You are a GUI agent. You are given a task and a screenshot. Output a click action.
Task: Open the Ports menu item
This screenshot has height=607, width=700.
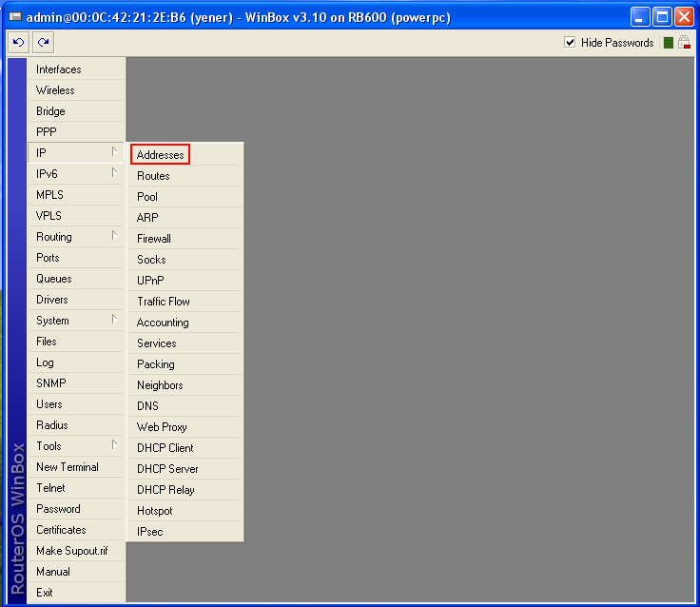tap(76, 258)
